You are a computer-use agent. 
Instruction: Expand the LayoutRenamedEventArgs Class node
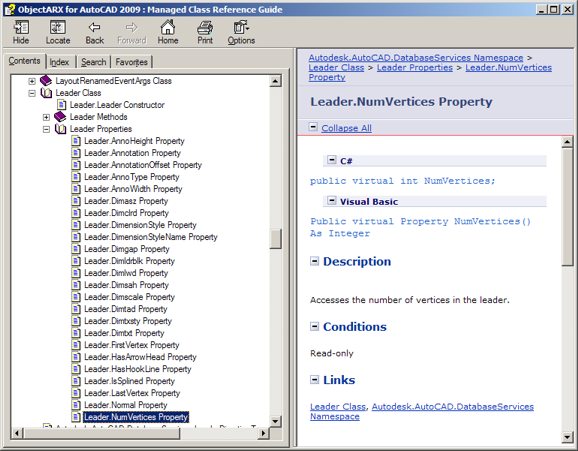pos(32,81)
